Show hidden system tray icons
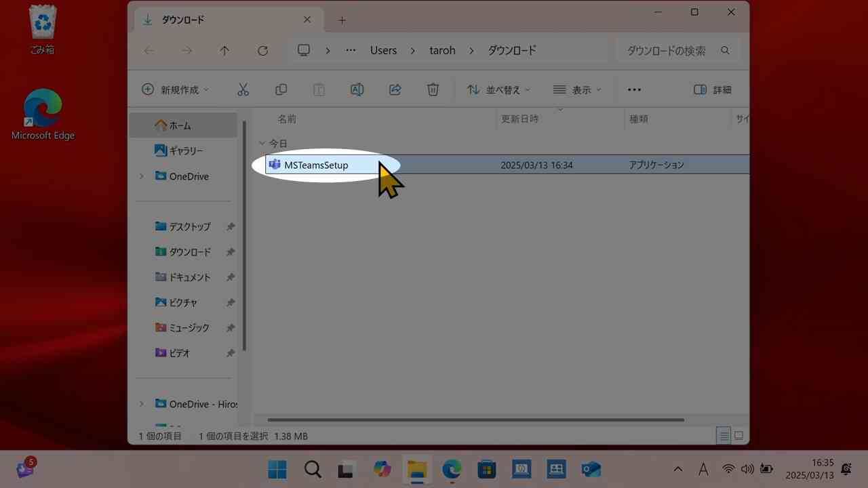 (678, 469)
